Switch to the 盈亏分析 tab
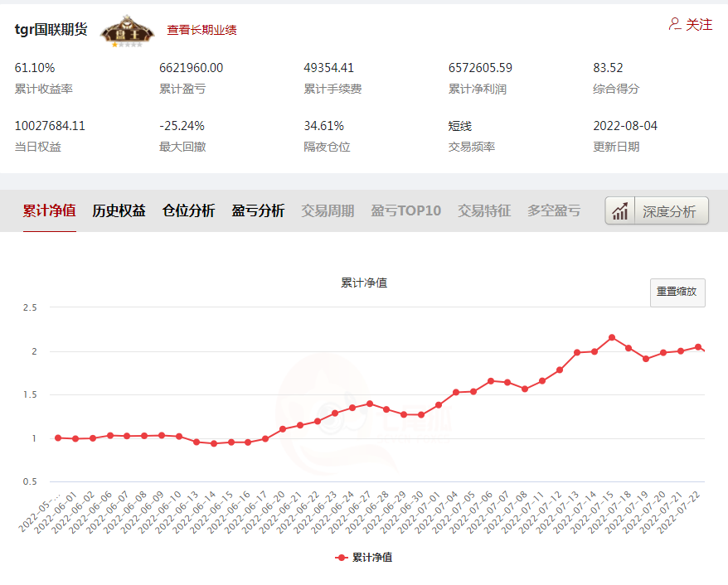 point(257,210)
